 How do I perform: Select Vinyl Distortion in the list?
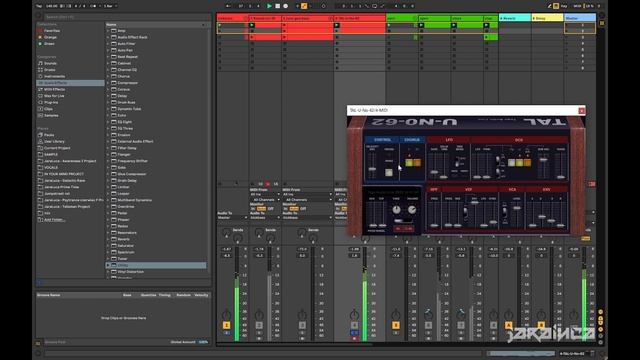(130, 272)
